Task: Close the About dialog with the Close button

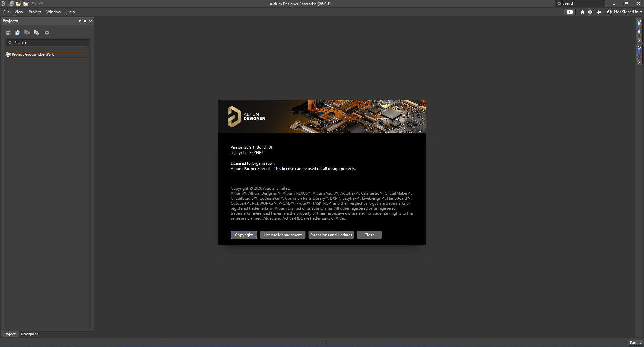Action: (369, 235)
